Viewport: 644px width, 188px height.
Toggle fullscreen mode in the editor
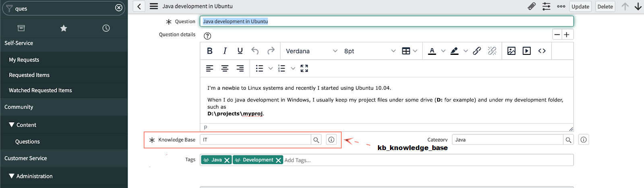click(304, 69)
